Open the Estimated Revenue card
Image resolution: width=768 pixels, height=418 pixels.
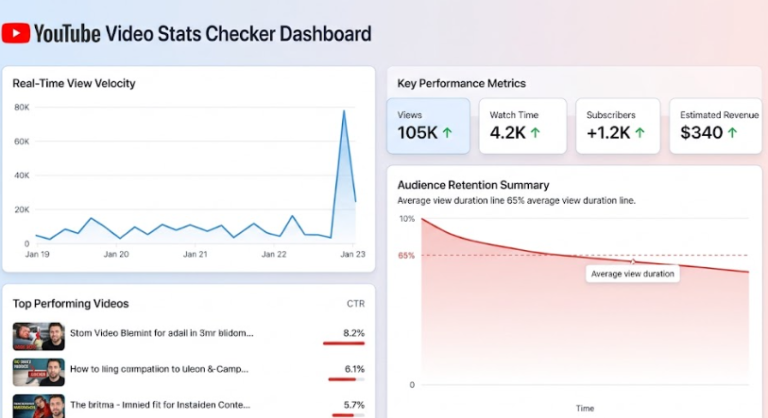coord(716,126)
